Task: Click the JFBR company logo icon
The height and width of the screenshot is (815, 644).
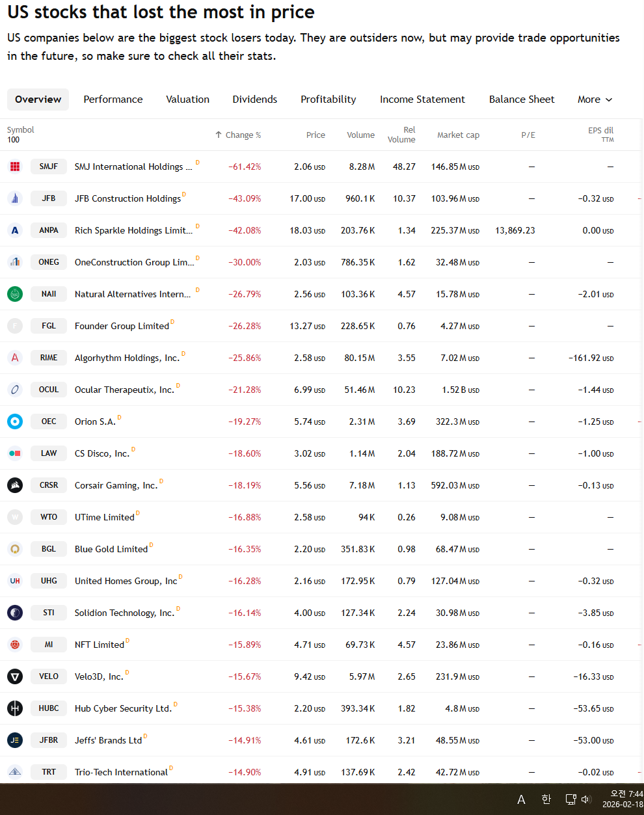Action: (x=15, y=740)
